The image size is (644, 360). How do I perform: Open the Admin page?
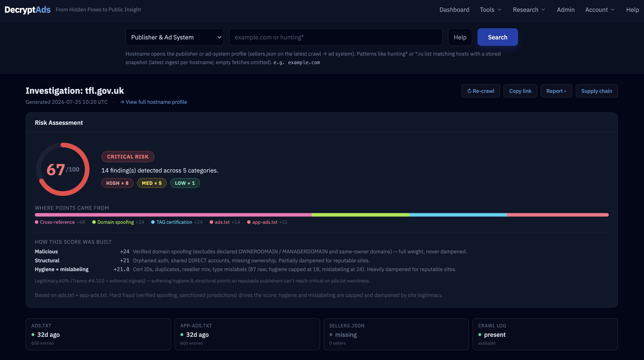(x=566, y=9)
